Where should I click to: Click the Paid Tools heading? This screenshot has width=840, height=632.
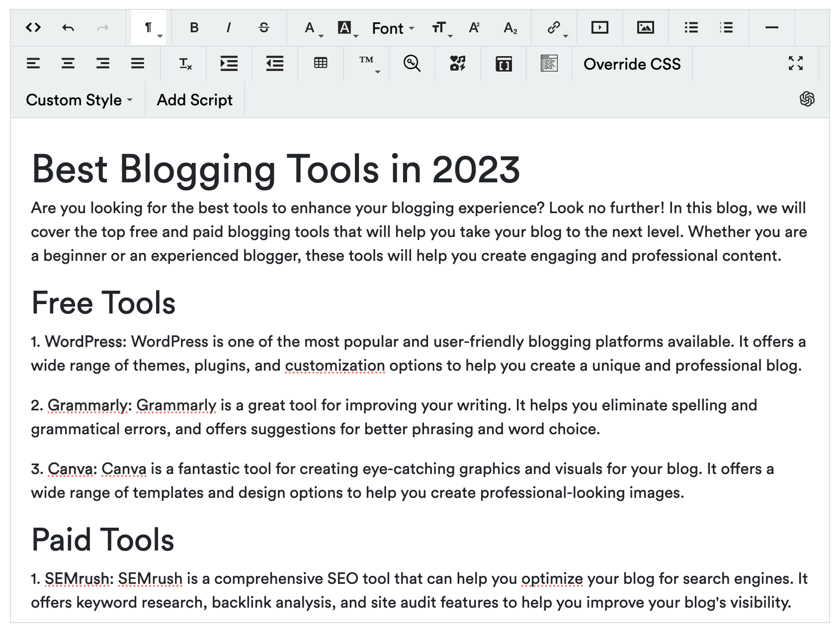pos(103,540)
